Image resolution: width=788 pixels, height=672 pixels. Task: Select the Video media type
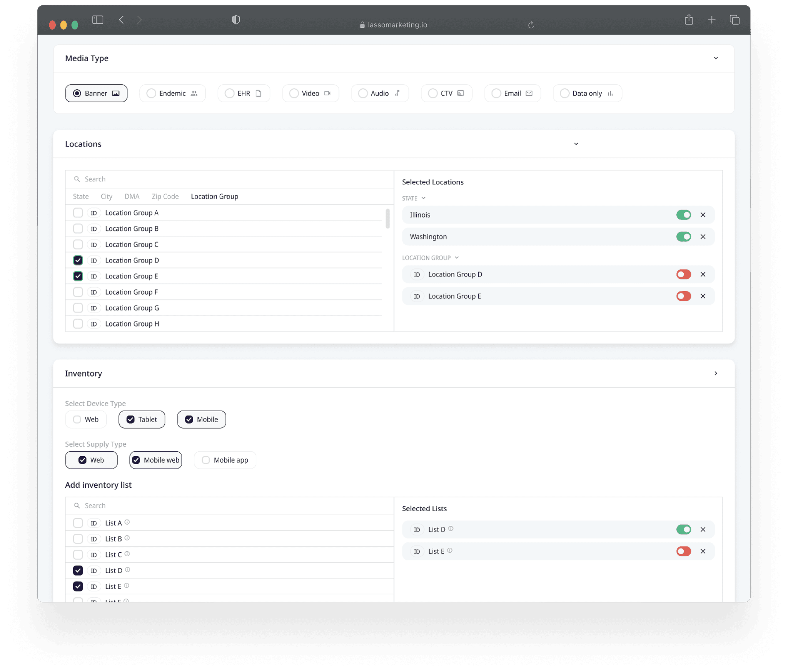click(x=311, y=93)
